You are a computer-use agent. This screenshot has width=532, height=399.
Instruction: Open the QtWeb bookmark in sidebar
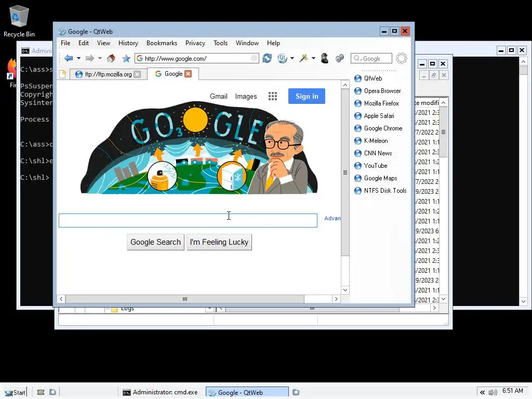pyautogui.click(x=368, y=78)
